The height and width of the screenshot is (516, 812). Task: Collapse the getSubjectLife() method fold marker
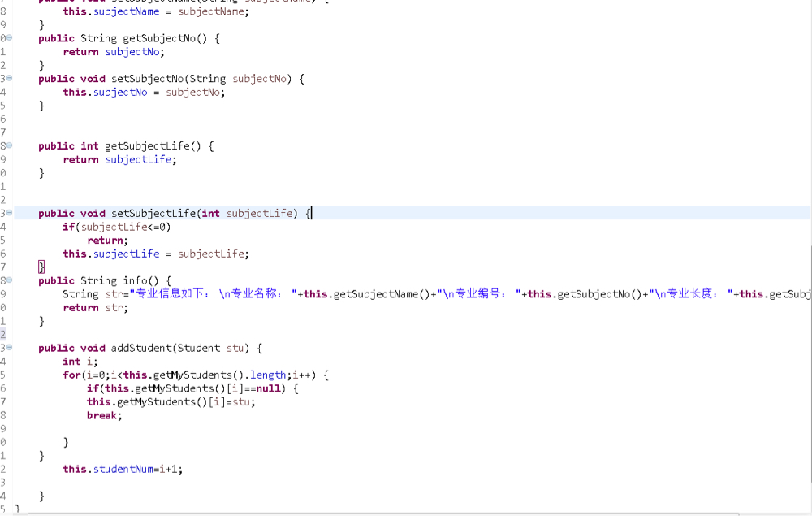click(x=9, y=145)
